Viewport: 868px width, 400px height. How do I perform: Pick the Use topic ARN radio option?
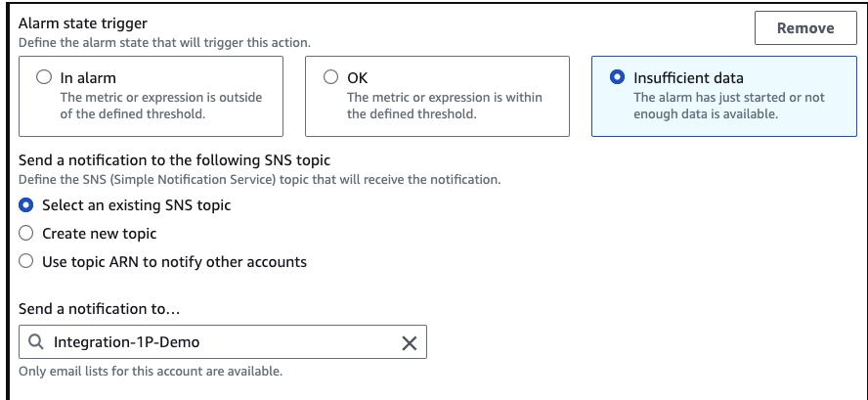click(x=27, y=261)
